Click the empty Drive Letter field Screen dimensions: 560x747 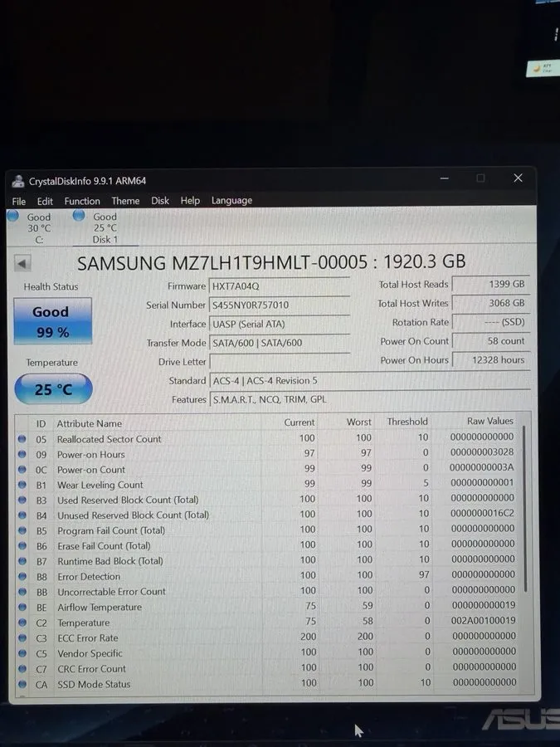pyautogui.click(x=280, y=362)
